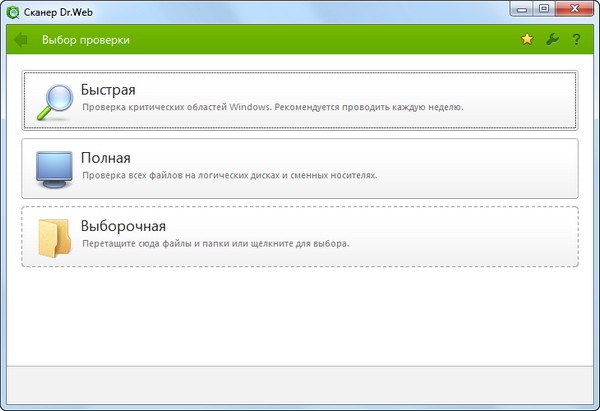The image size is (600, 411).
Task: Click the magnifying glass quick scan icon
Action: tap(50, 101)
